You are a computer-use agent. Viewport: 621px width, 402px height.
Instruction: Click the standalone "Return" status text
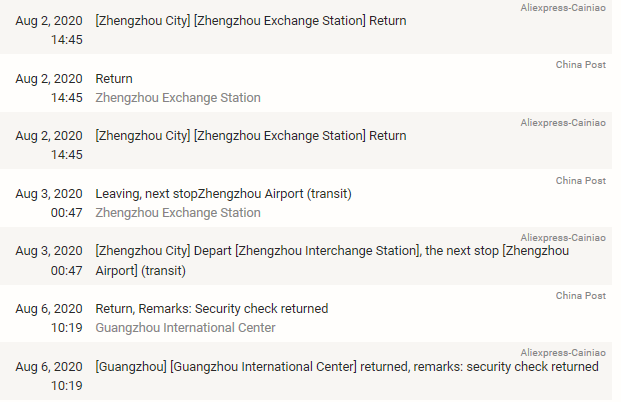click(x=113, y=78)
